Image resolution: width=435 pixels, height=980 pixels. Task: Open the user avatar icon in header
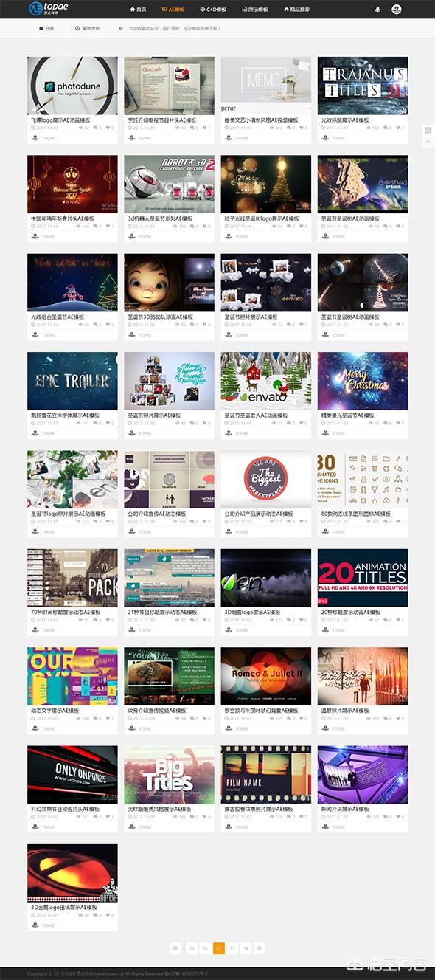[397, 10]
